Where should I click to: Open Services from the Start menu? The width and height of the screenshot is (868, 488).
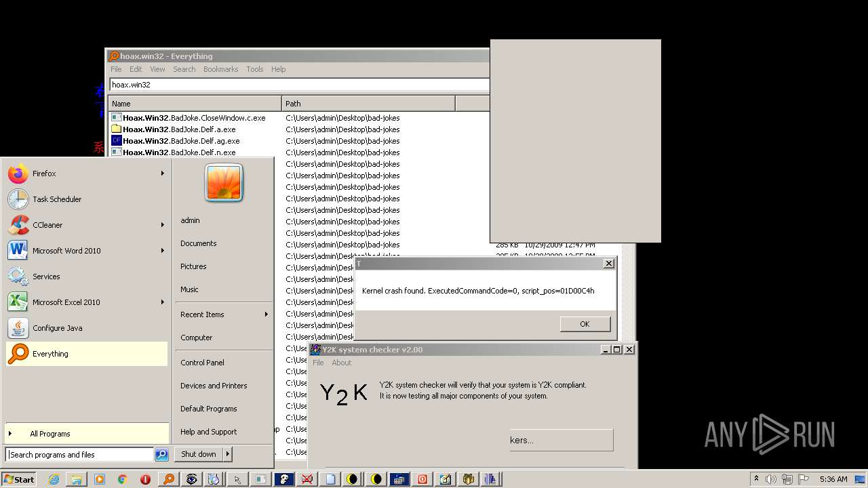[86, 277]
